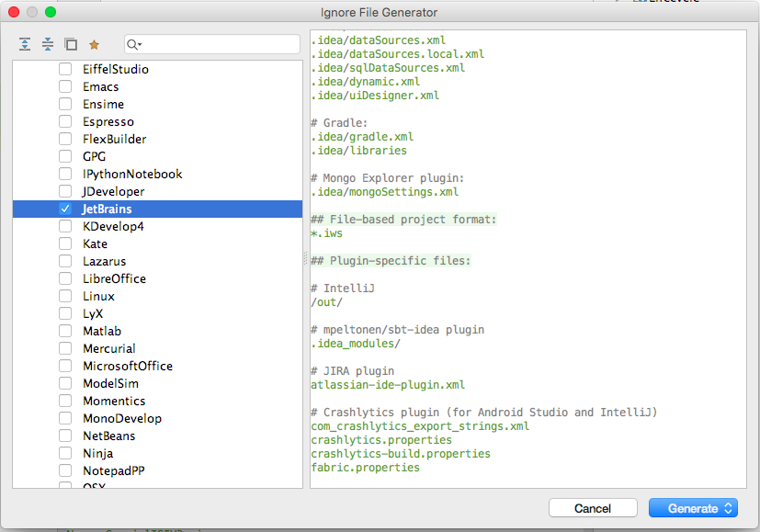The width and height of the screenshot is (760, 532).
Task: Select the Mercurial template row
Action: tap(108, 348)
